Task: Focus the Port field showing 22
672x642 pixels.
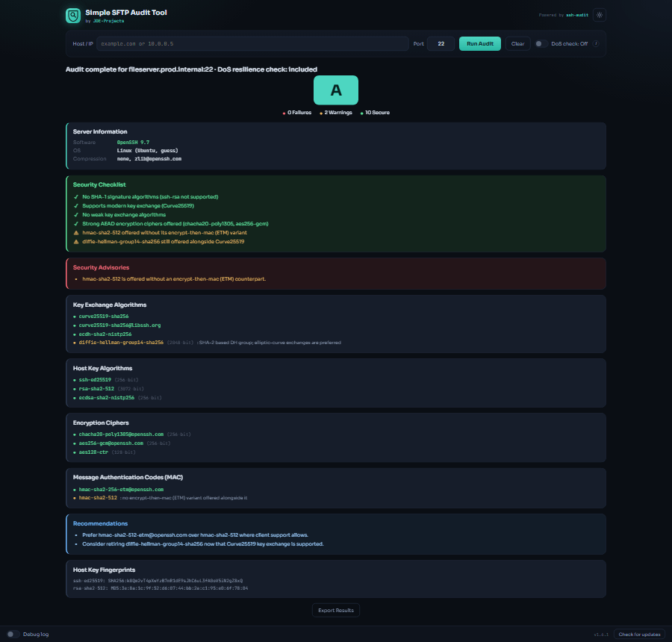Action: coord(441,44)
